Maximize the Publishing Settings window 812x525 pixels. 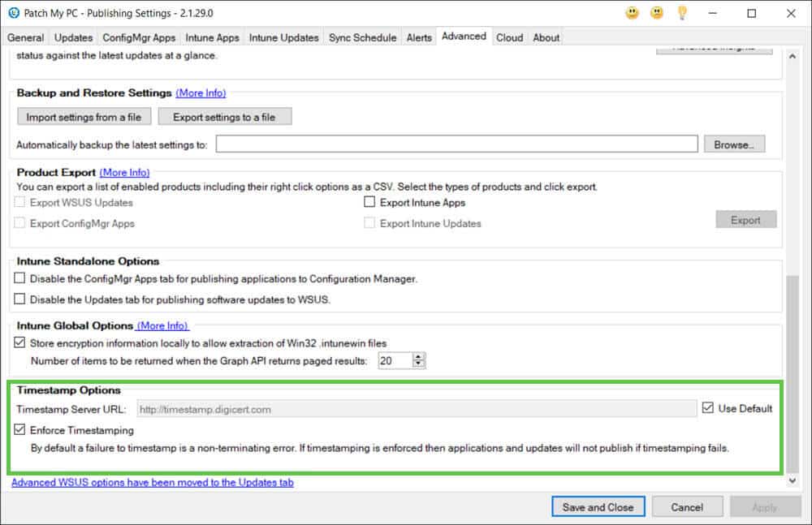click(x=751, y=13)
